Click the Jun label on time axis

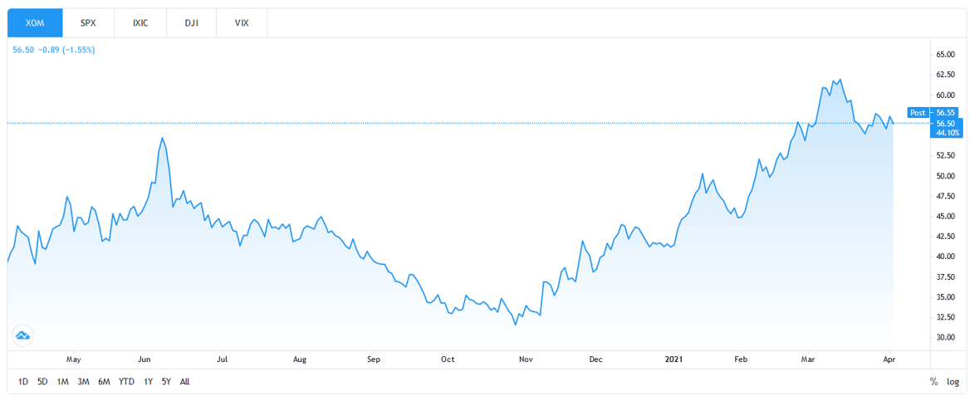[145, 360]
